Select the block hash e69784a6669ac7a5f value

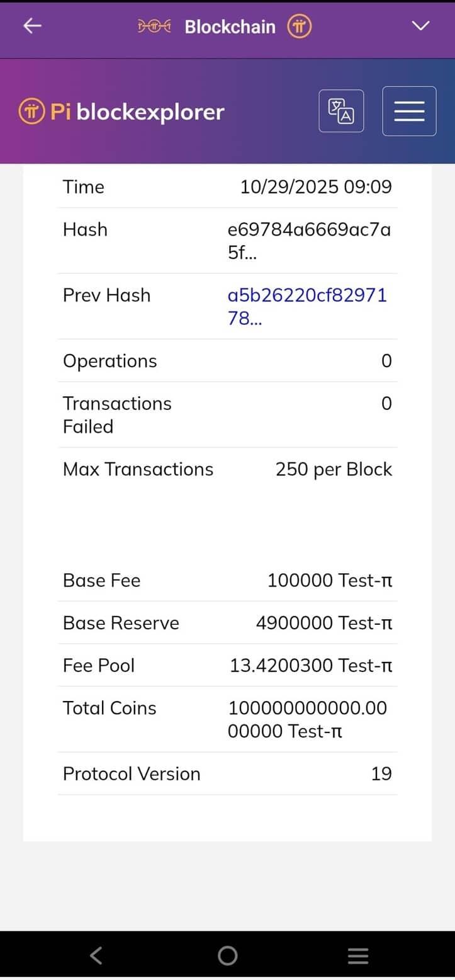click(x=308, y=241)
